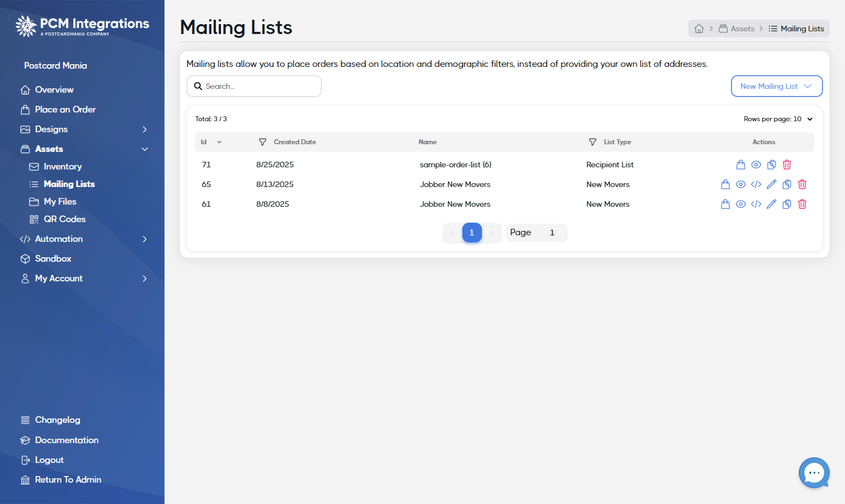
Task: Open the Changelog link
Action: [x=50, y=420]
